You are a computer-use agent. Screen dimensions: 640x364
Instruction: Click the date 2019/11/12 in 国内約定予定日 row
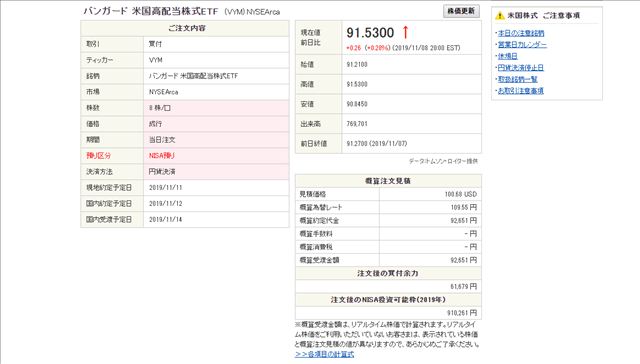point(165,203)
